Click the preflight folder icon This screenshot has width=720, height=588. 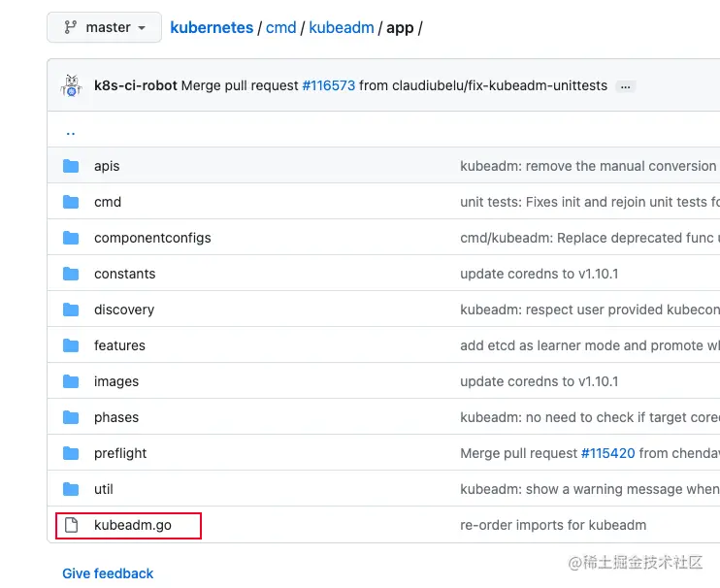click(71, 453)
